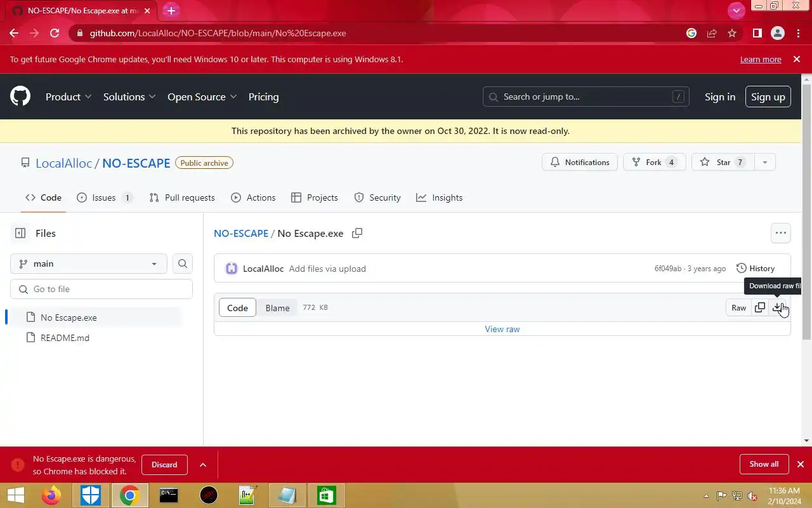Screen dimensions: 812x508
Task: Open Chrome side panel icon
Action: pyautogui.click(x=757, y=33)
